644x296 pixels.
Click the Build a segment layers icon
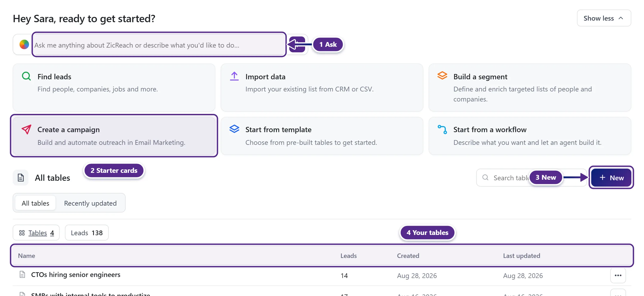point(442,76)
